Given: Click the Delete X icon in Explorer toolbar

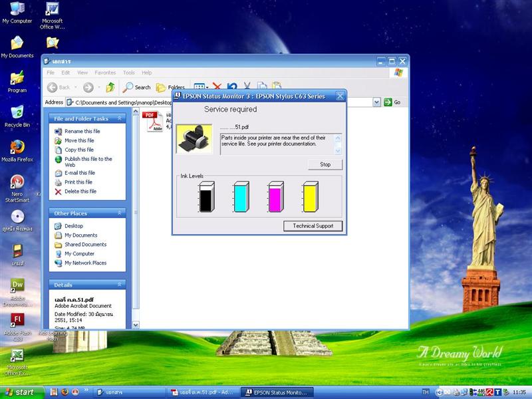Looking at the screenshot, I should (x=217, y=86).
